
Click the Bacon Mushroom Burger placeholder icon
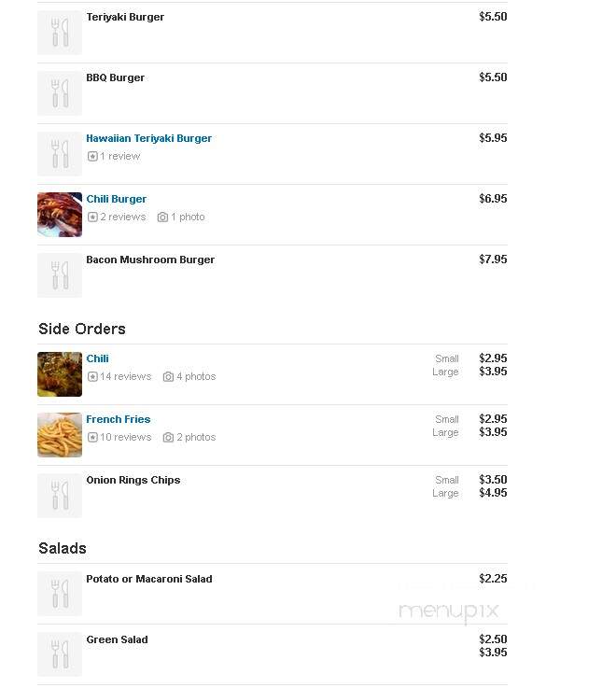[x=60, y=275]
